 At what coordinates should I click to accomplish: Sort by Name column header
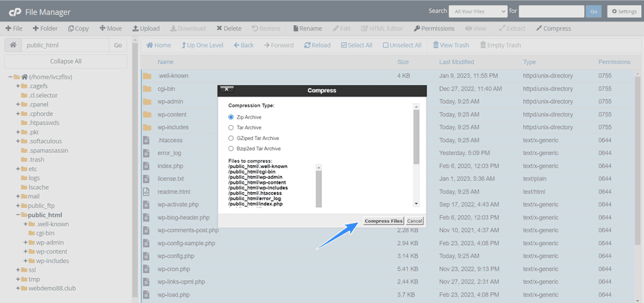[x=165, y=62]
